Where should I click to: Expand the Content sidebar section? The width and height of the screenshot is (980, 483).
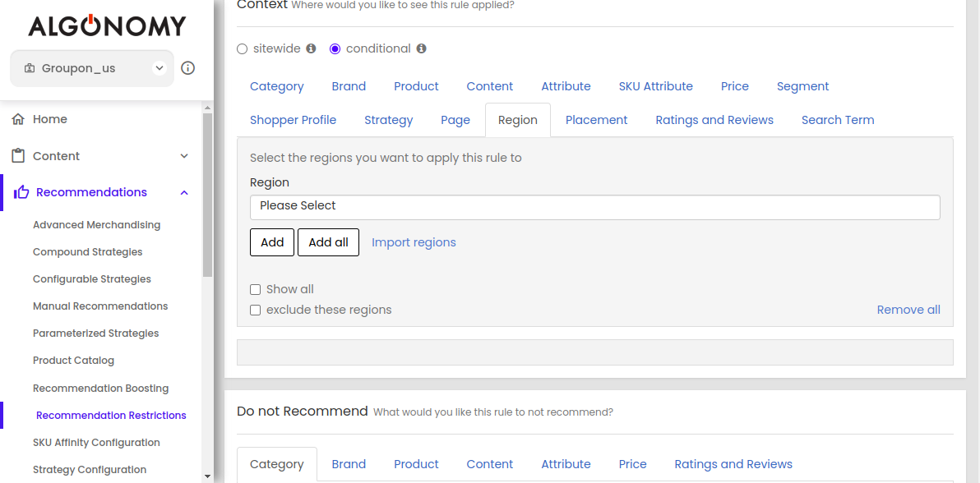point(184,156)
